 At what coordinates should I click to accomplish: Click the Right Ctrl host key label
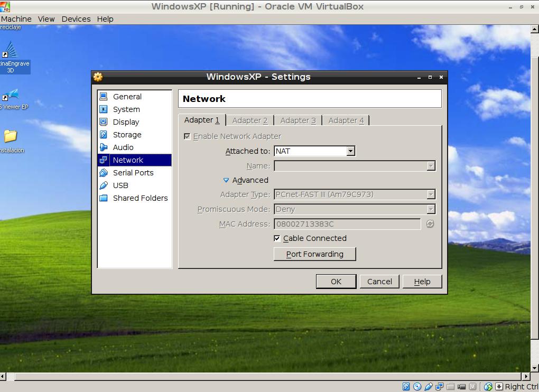[x=522, y=387]
